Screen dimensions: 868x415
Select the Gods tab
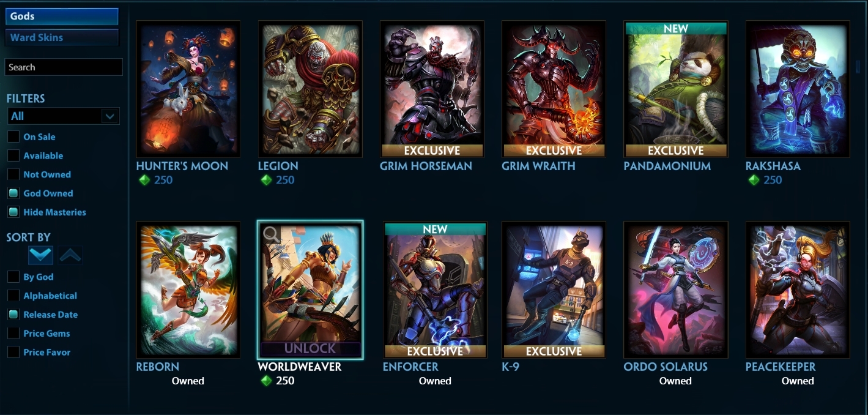[62, 17]
